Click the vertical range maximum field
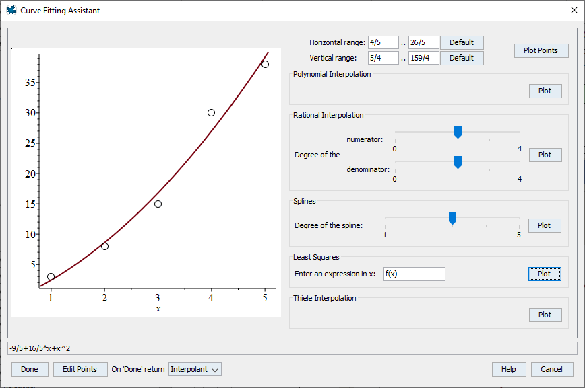Screen dimensions: 585x388 [423, 58]
